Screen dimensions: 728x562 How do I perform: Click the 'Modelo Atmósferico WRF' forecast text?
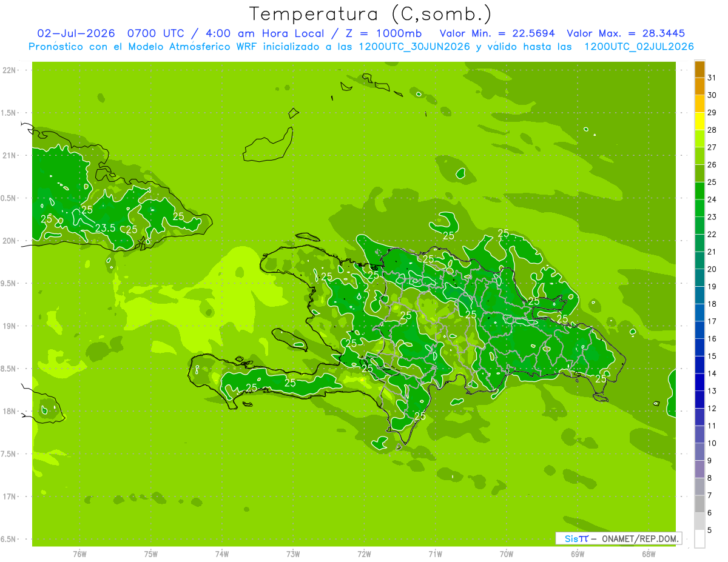coord(192,47)
